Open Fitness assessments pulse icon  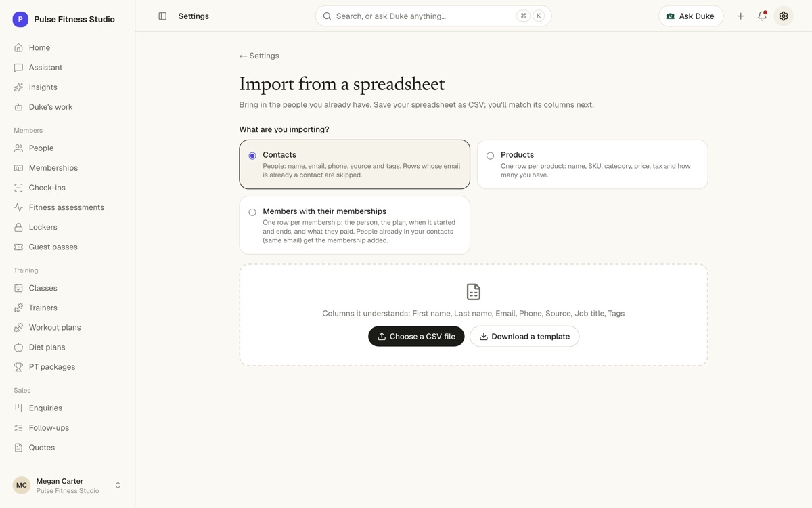pos(18,207)
